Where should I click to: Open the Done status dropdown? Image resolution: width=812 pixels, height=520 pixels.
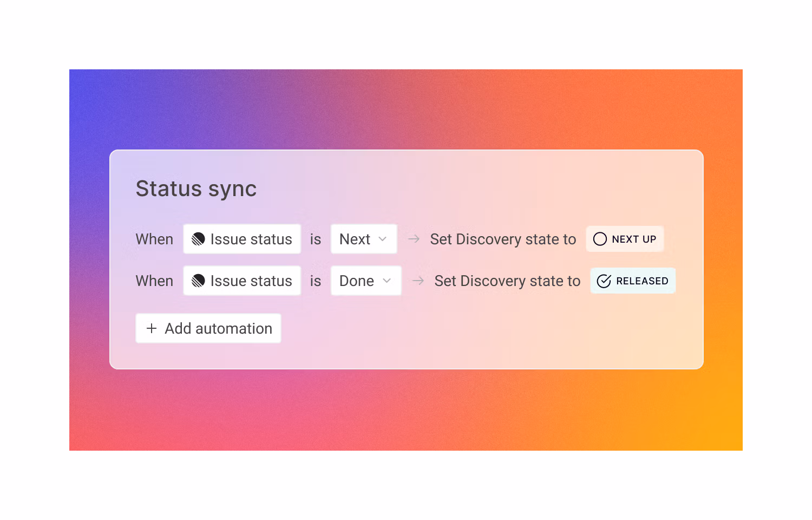[x=366, y=281]
